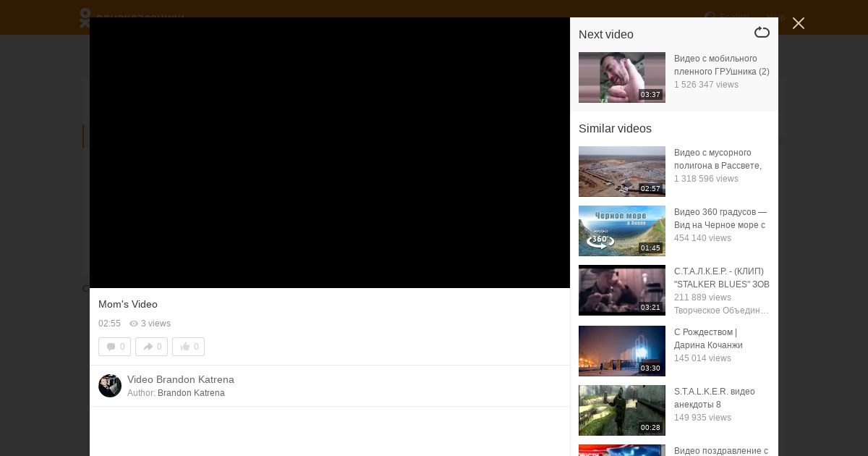Screen dimensions: 868x456
Task: Click the '3 views' counter
Action: [x=150, y=324]
